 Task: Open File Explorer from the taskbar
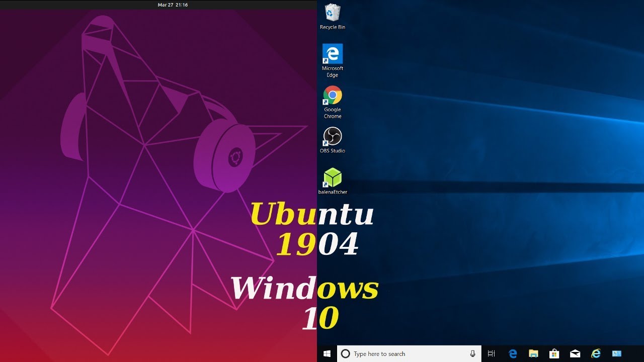[533, 354]
